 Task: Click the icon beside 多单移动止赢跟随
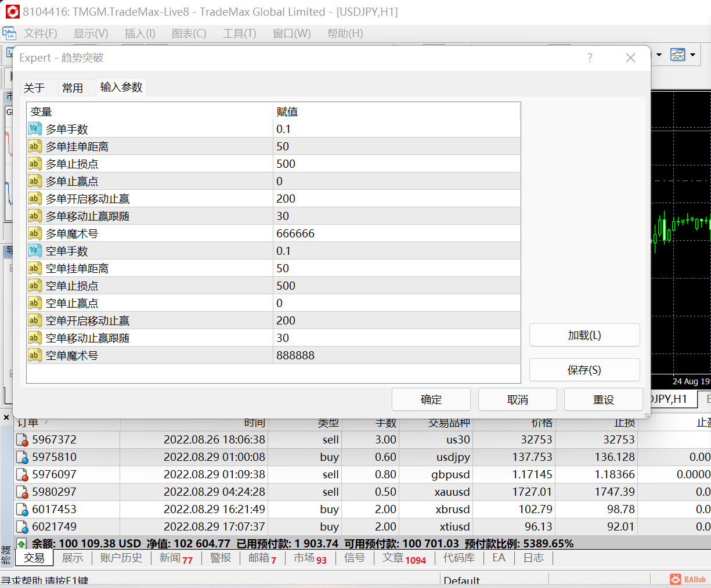[35, 216]
